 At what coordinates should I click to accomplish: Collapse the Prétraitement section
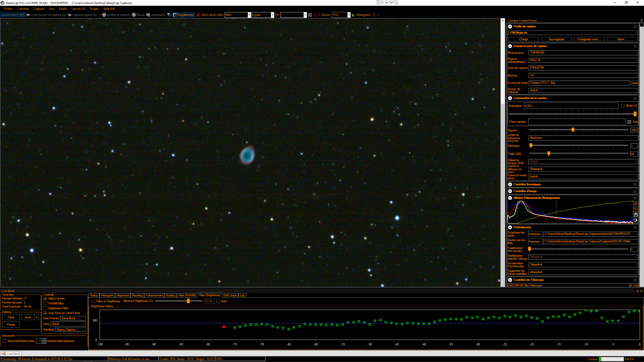(510, 227)
